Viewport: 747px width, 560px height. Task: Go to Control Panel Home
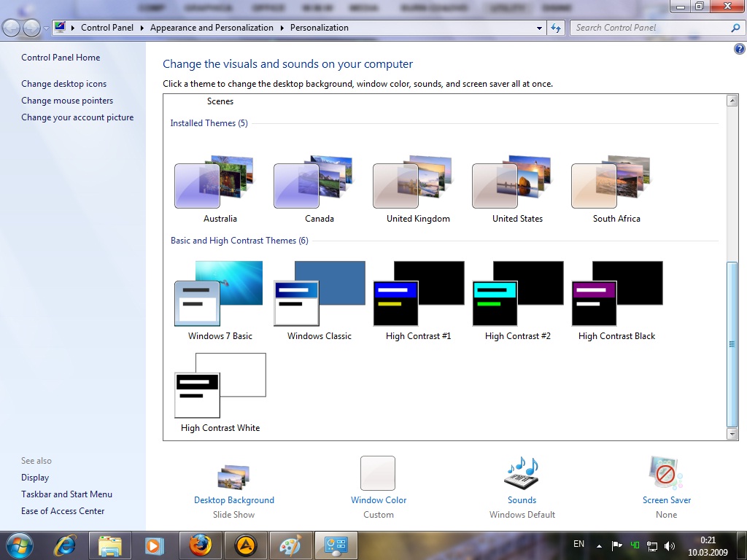61,58
